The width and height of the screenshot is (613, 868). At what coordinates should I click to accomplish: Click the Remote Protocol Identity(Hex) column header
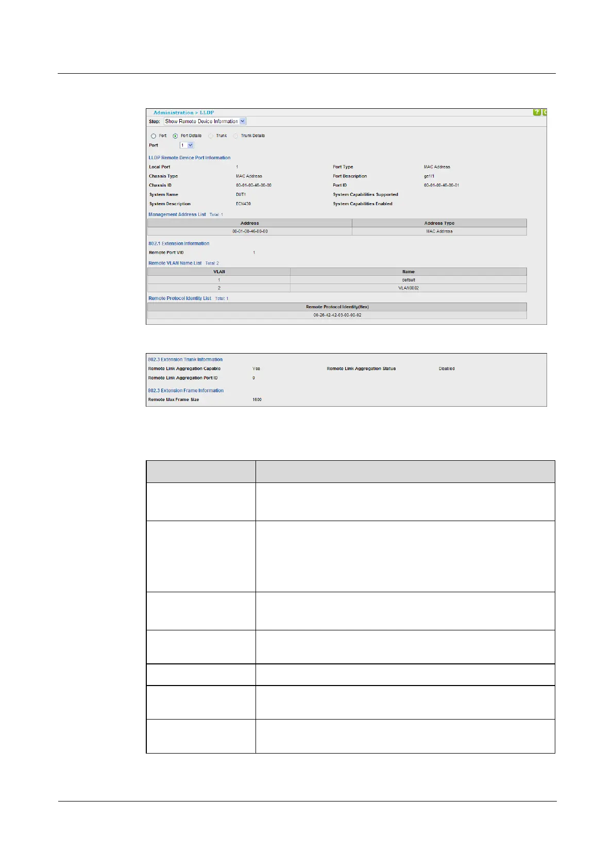(337, 307)
